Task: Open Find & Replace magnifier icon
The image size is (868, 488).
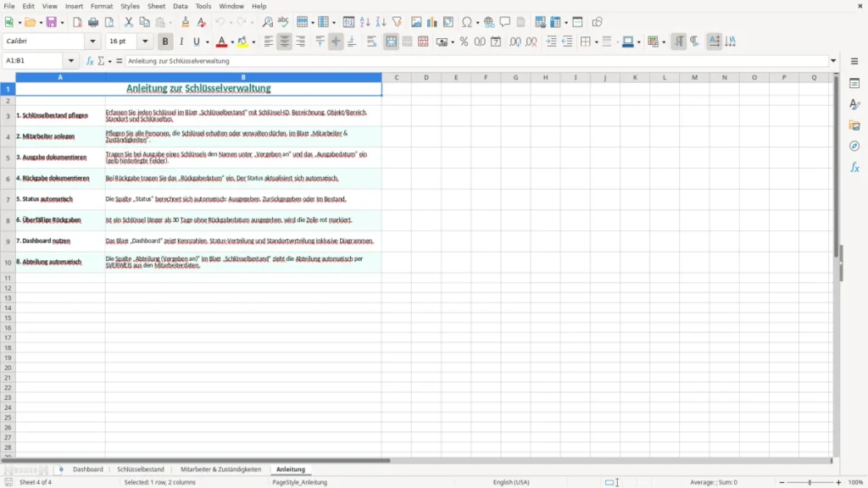Action: click(267, 22)
